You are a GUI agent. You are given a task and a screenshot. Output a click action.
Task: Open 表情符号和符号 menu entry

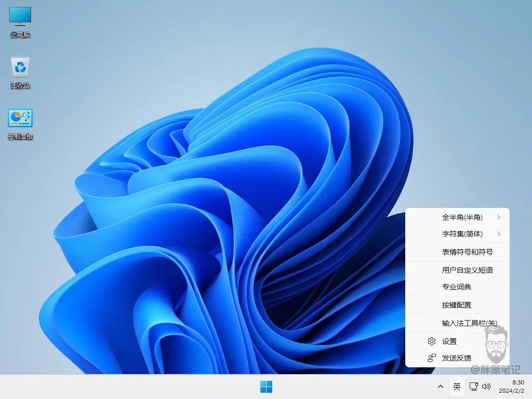pos(457,252)
